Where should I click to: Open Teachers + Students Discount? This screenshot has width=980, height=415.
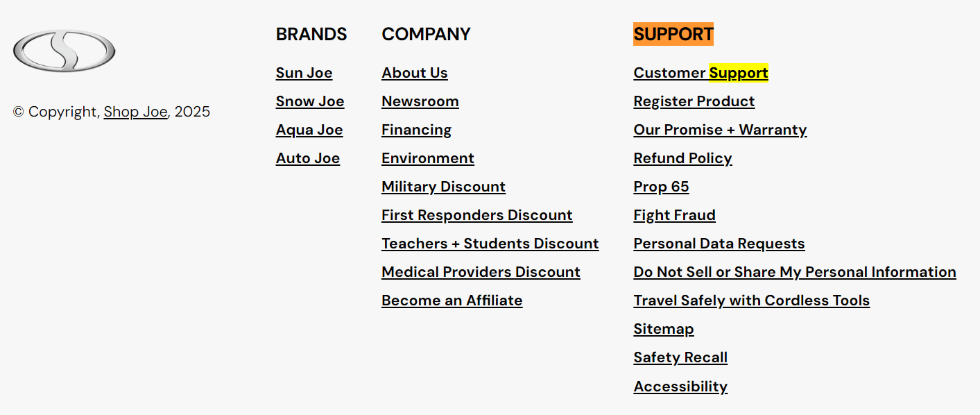490,243
